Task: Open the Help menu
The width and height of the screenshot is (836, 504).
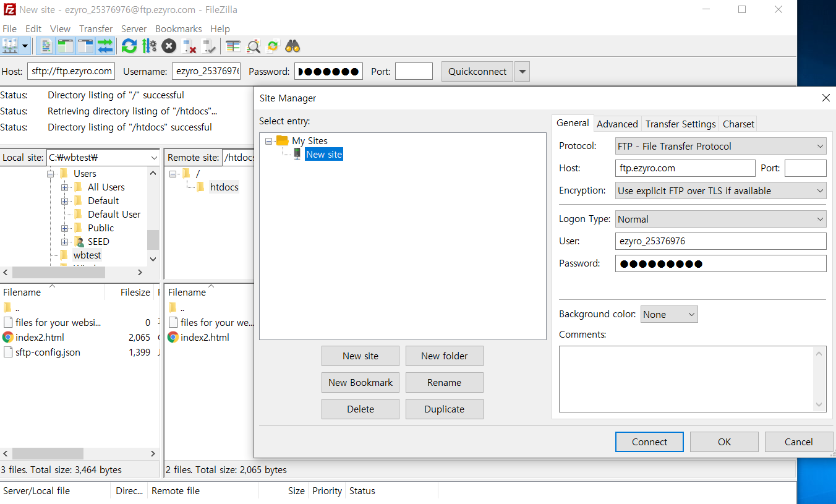Action: (x=220, y=28)
